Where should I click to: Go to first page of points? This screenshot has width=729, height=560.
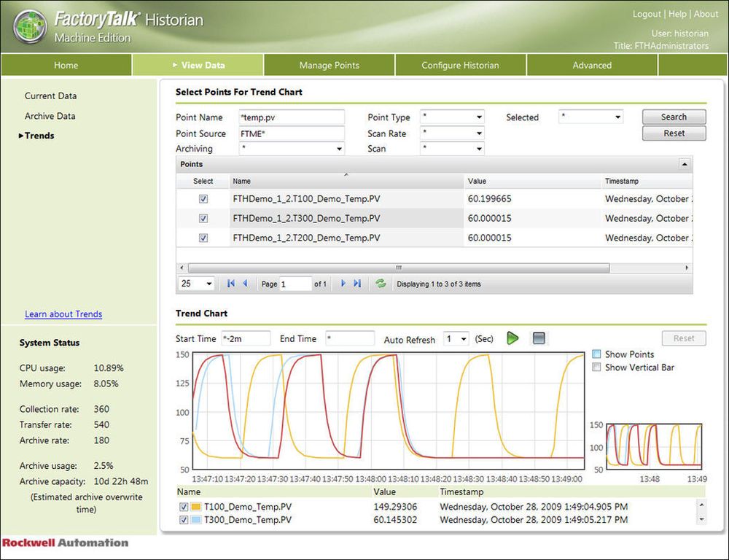[x=231, y=284]
